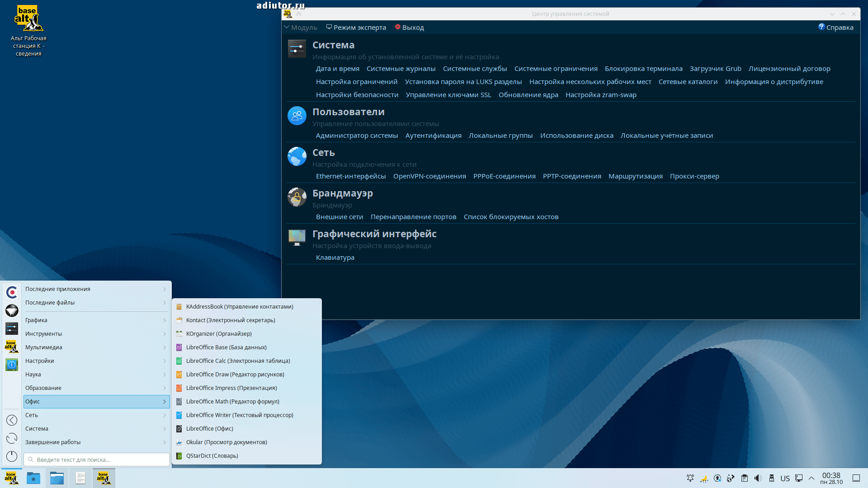868x488 pixels.
Task: Open the starred folder icon on taskbar
Action: pos(33,478)
